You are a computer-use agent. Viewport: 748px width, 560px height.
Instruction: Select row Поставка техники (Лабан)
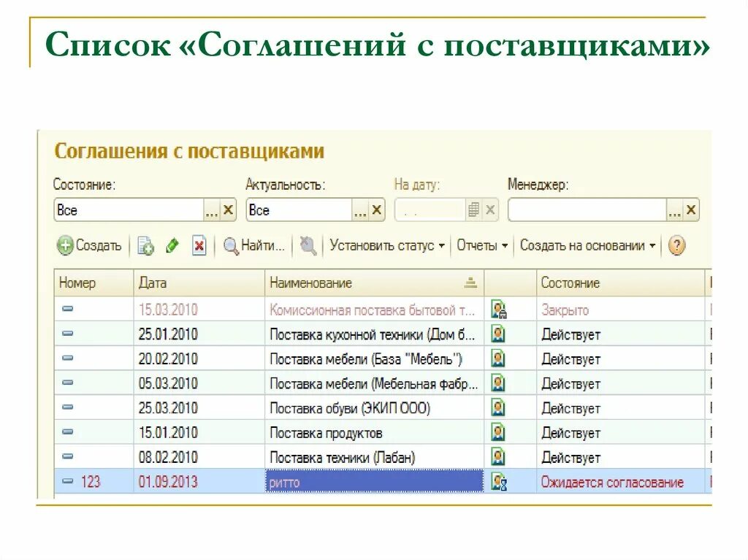click(375, 458)
